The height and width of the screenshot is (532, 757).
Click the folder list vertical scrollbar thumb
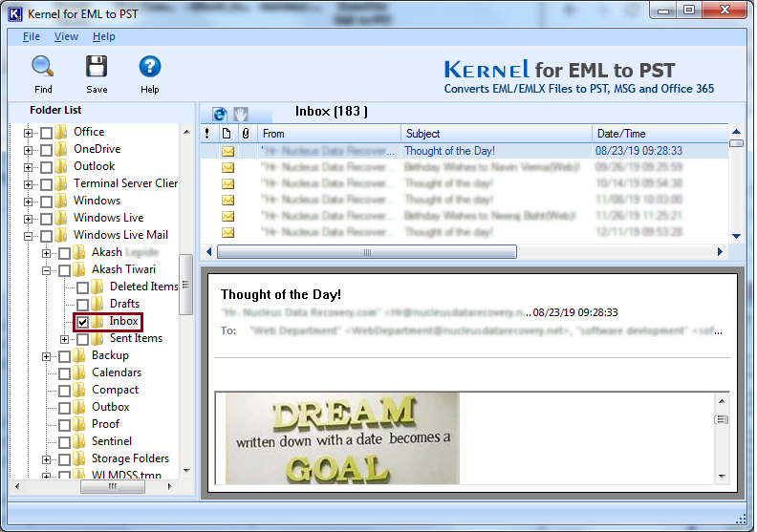coord(185,285)
